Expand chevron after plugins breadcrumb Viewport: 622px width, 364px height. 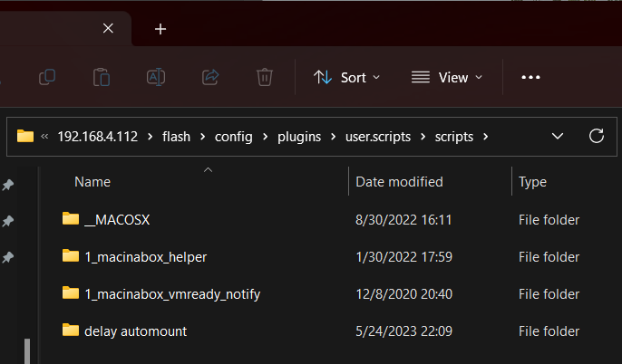pos(334,137)
